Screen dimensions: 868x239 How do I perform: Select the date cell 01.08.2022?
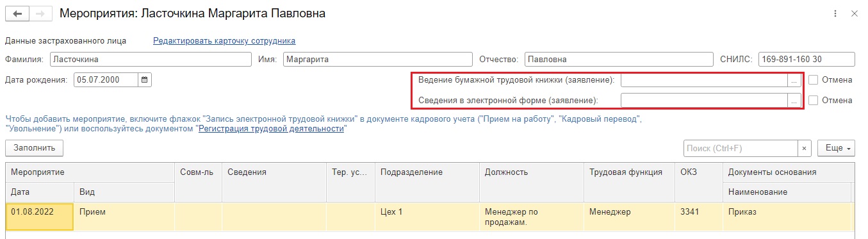[40, 217]
